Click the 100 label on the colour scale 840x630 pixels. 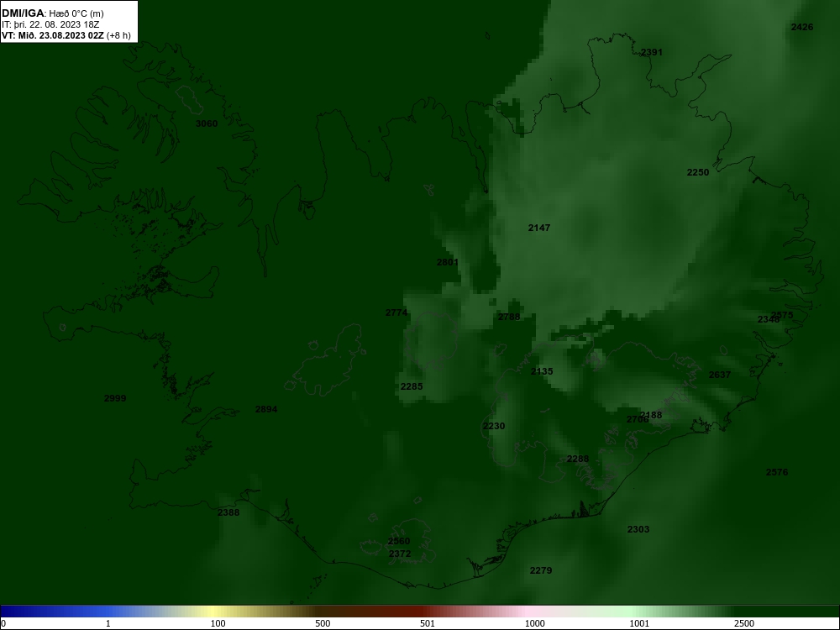[x=218, y=623]
